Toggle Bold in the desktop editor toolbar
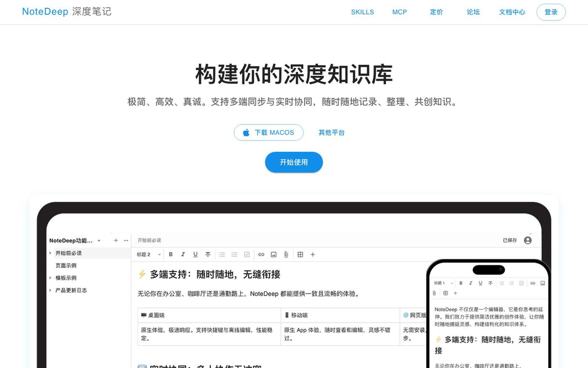Viewport: 588px width, 368px height. pos(171,254)
